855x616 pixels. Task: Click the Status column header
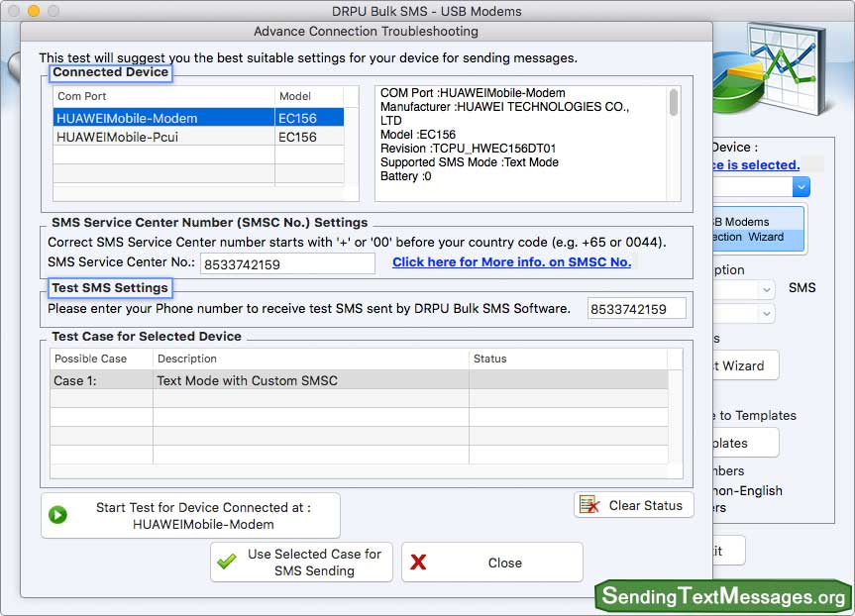568,359
